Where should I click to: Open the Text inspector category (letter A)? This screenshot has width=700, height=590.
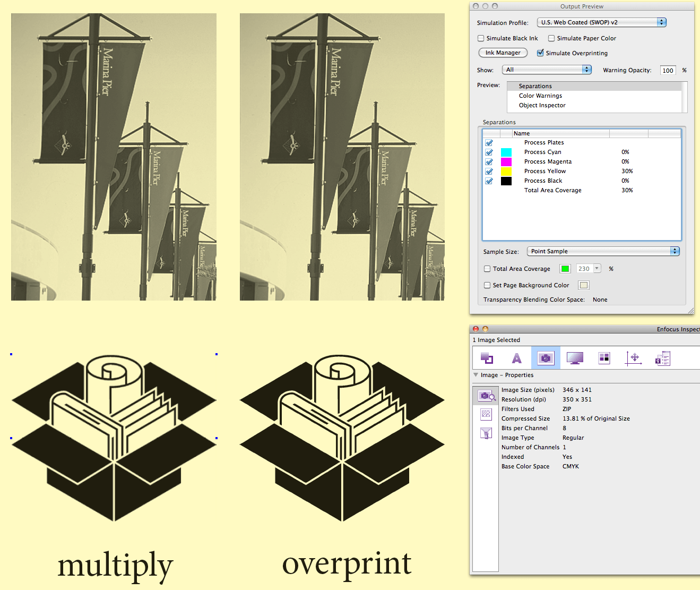coord(516,358)
